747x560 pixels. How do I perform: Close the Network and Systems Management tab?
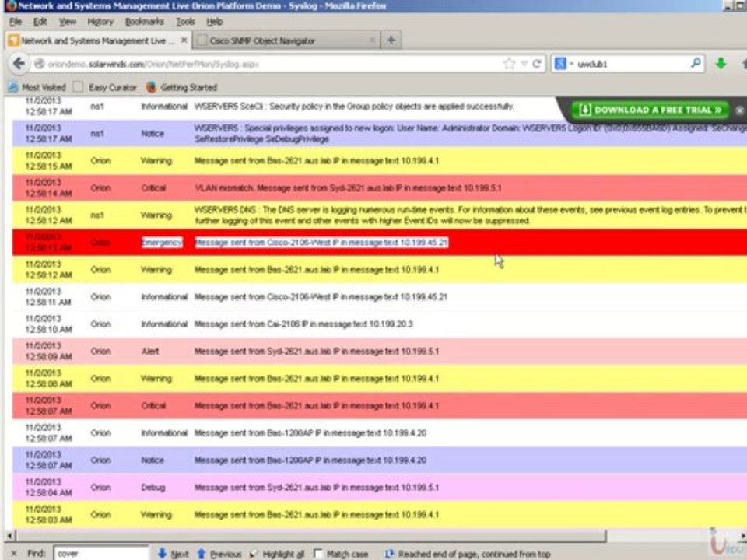[184, 40]
